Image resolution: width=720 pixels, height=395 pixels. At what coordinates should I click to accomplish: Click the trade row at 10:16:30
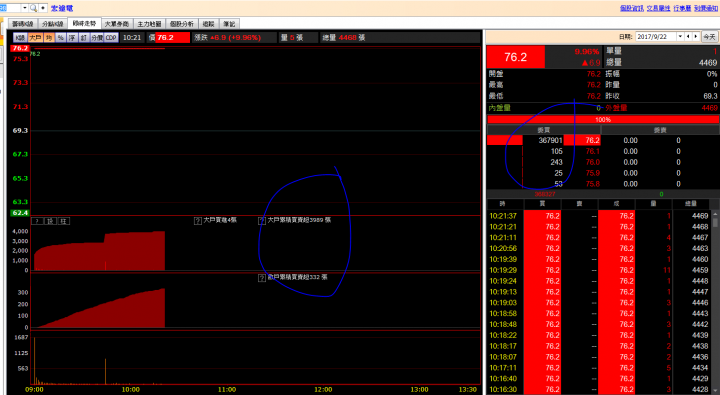[x=599, y=389]
